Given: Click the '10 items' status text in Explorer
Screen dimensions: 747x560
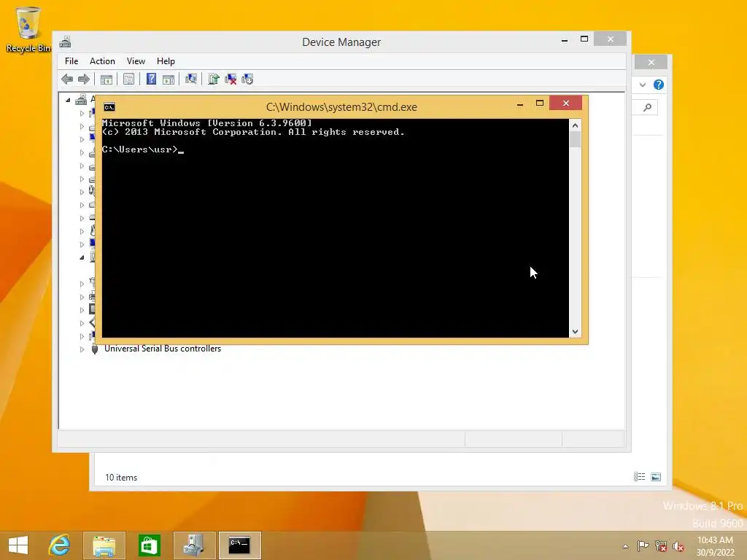Looking at the screenshot, I should click(x=121, y=477).
